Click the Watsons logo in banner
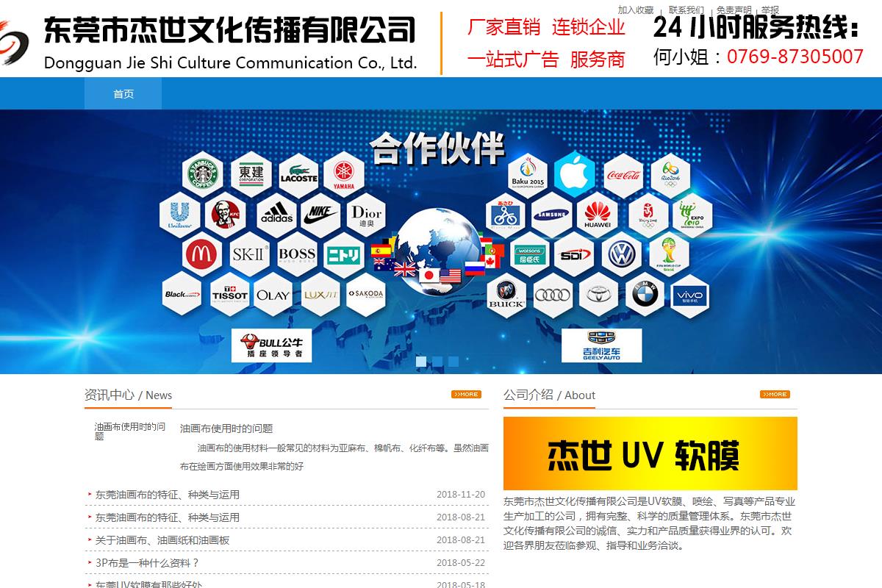This screenshot has width=882, height=588. tap(529, 254)
